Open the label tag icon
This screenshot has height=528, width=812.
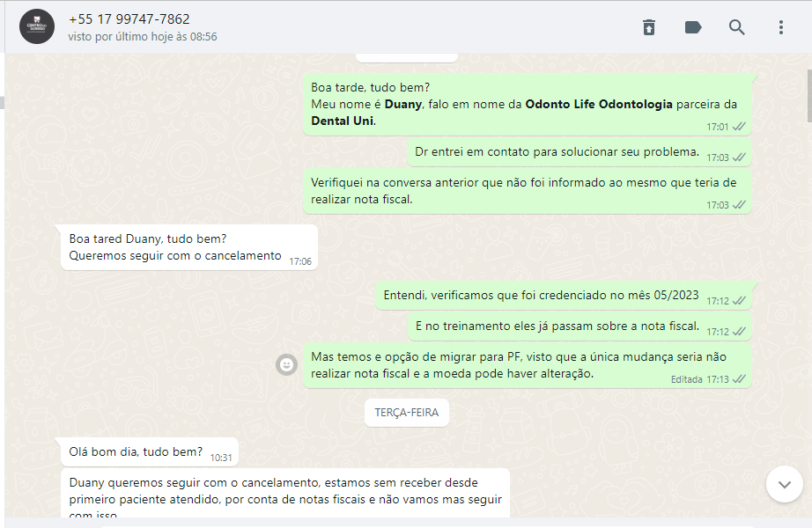click(x=693, y=27)
